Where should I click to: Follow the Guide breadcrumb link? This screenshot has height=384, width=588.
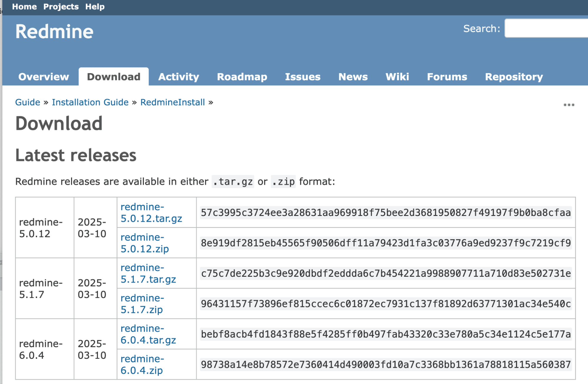pyautogui.click(x=28, y=102)
